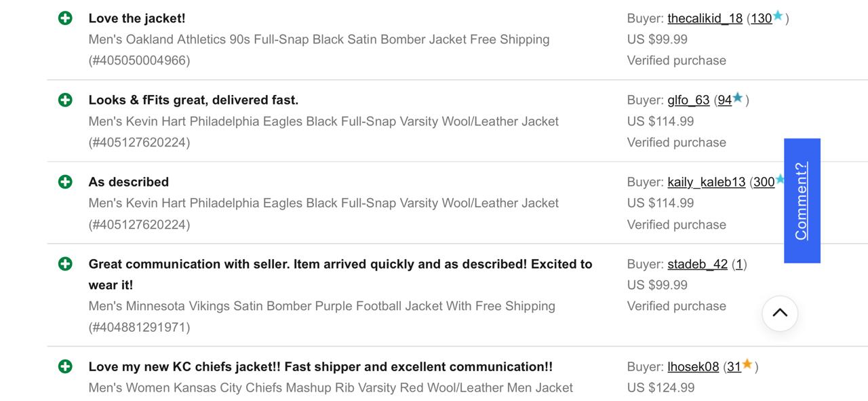This screenshot has width=868, height=401.
Task: Open buyer profile glfo_63
Action: pyautogui.click(x=688, y=100)
